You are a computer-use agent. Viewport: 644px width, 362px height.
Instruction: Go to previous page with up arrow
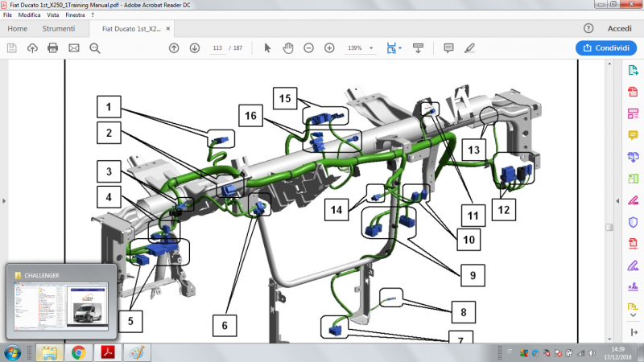(x=174, y=48)
